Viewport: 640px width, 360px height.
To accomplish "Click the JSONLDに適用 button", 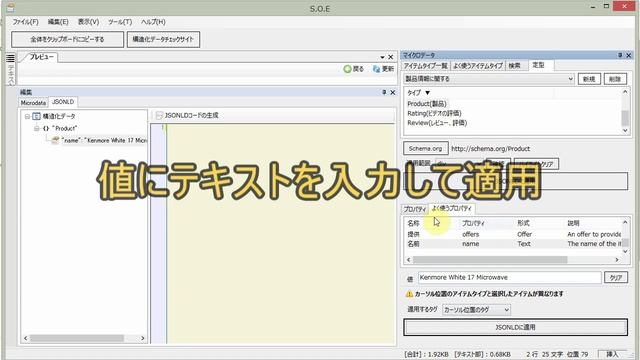I will click(x=515, y=327).
